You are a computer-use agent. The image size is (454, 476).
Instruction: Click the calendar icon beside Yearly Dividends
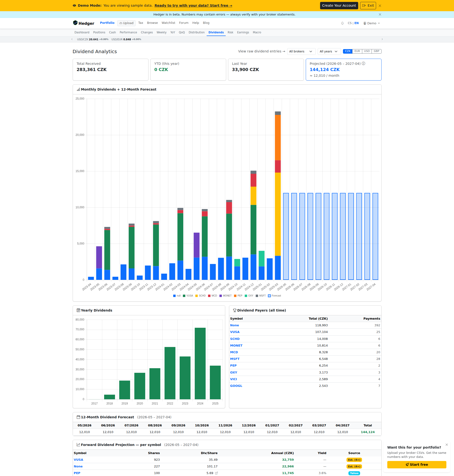click(x=78, y=311)
